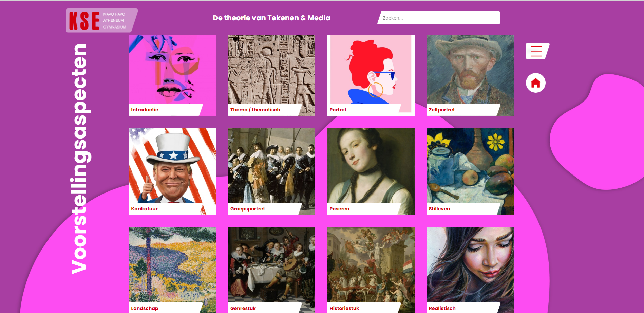This screenshot has width=644, height=313.
Task: Open the Genrestuk painting tile
Action: tap(271, 270)
